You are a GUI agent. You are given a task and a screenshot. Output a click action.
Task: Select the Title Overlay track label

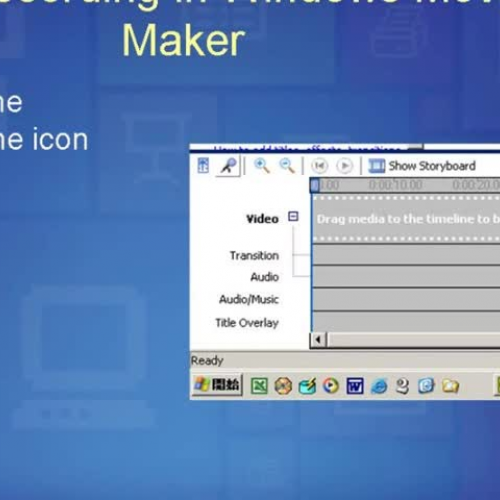247,323
